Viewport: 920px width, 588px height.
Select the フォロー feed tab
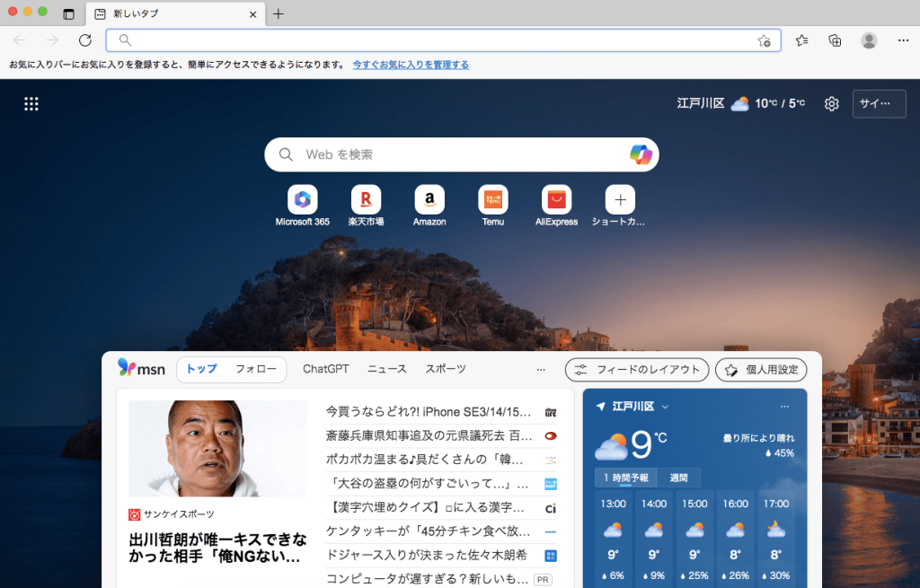click(x=256, y=369)
